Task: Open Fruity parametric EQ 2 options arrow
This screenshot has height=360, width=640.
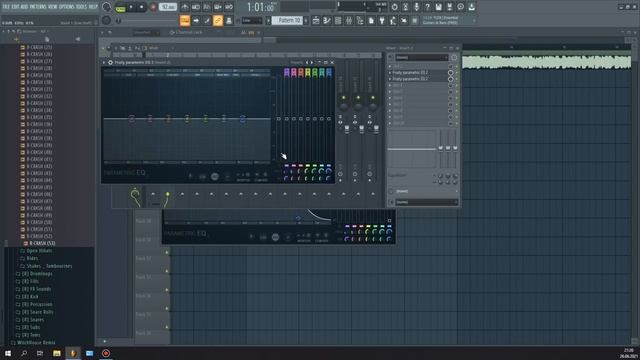Action: tap(104, 62)
